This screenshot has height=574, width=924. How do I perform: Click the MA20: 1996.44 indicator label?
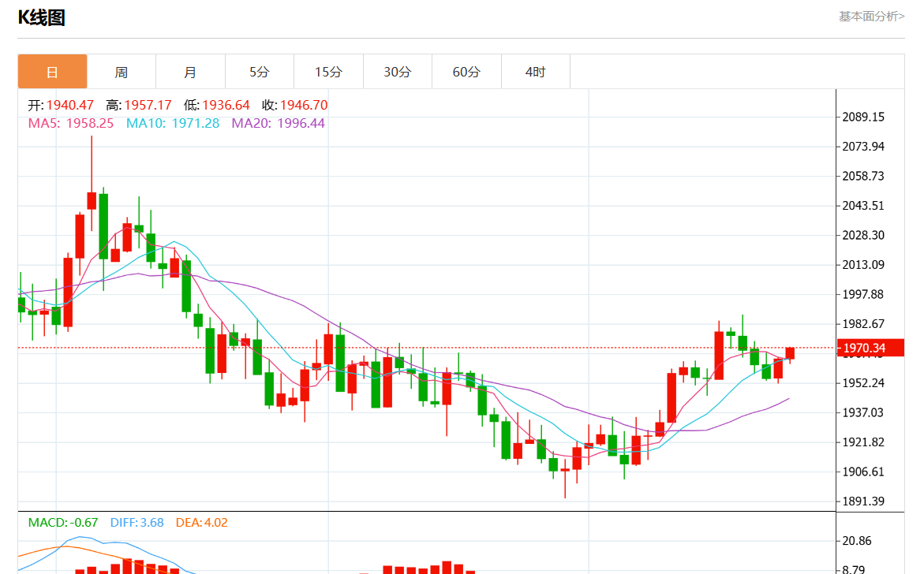pos(278,124)
